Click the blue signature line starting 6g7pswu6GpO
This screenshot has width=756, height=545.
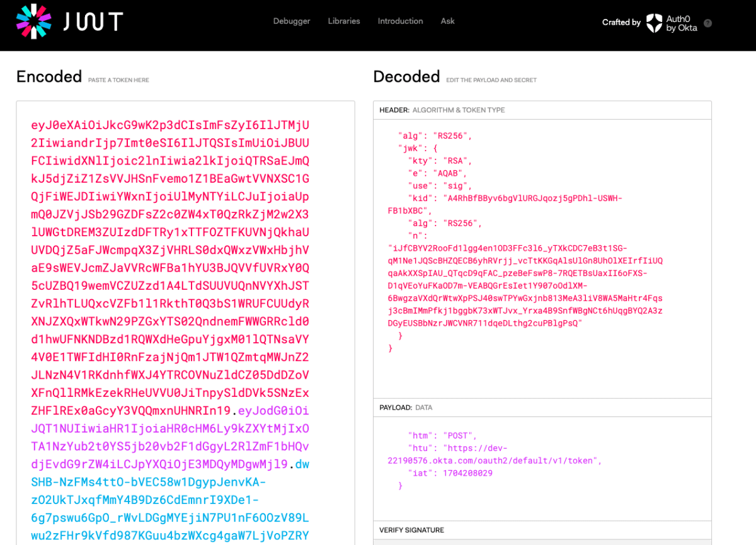coord(170,518)
